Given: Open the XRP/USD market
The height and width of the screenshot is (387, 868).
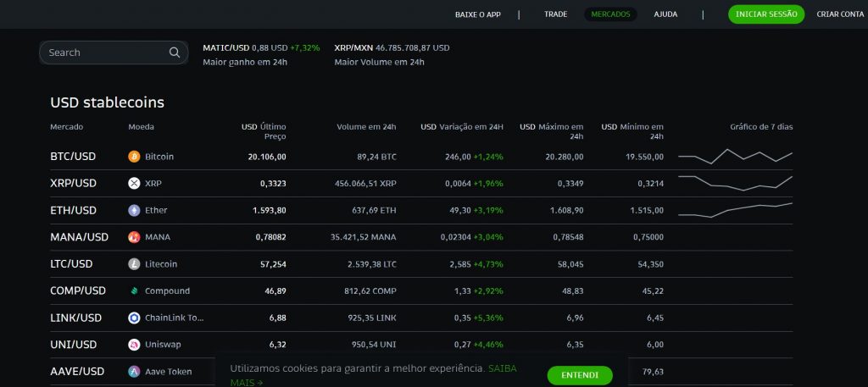Looking at the screenshot, I should (73, 183).
